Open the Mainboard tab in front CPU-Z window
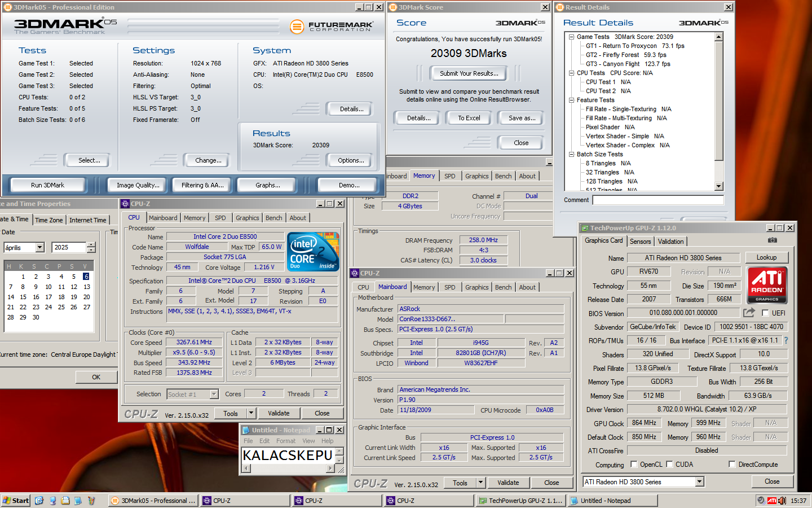 (x=163, y=218)
